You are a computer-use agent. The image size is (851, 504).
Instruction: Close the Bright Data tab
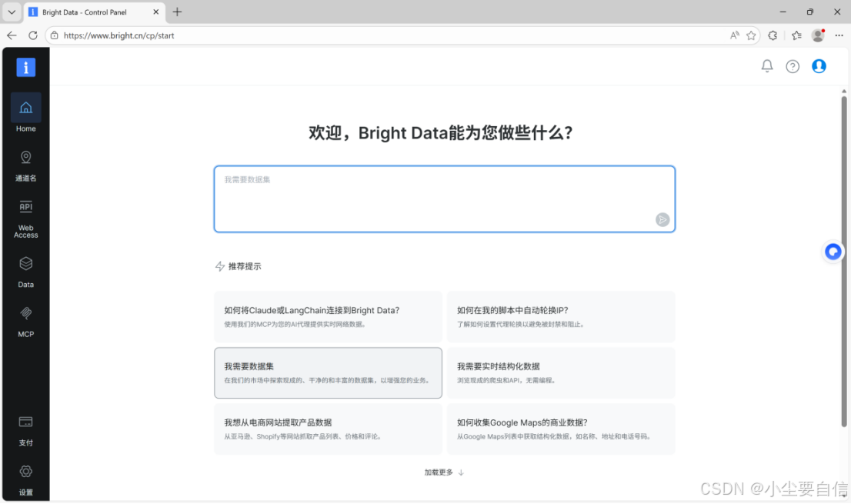tap(155, 12)
